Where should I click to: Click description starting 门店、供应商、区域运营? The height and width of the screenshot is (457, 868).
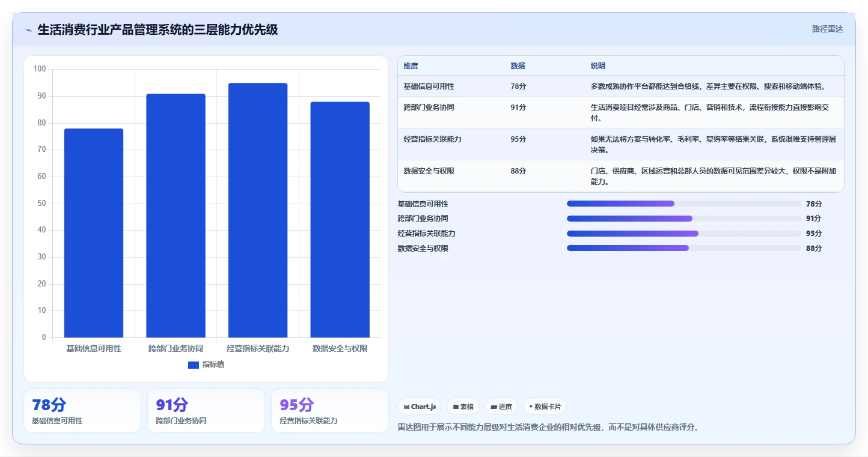pos(713,177)
